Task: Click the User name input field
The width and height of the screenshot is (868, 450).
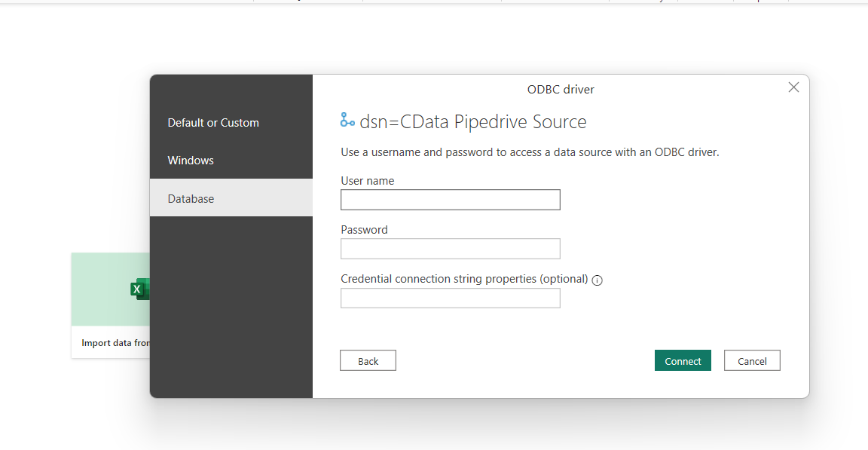Action: pos(450,200)
